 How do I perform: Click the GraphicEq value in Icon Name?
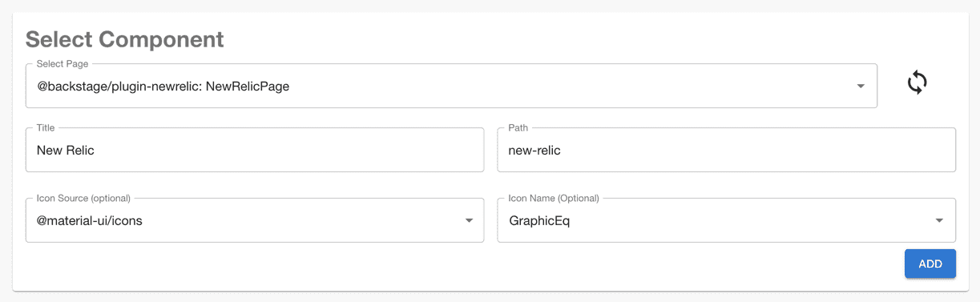(539, 221)
